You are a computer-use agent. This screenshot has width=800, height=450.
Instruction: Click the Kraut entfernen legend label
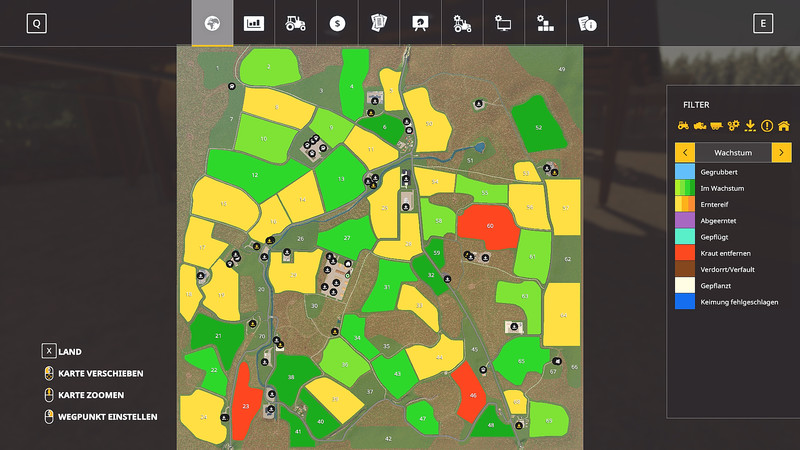point(725,253)
